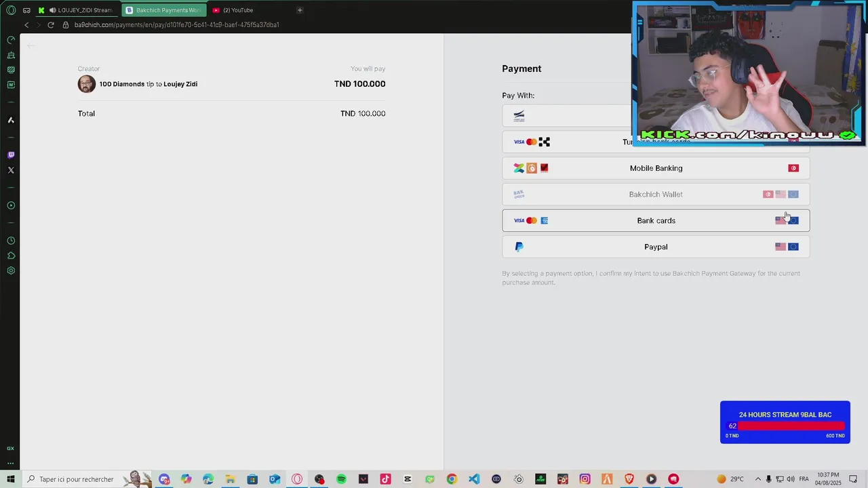Reload the current page
This screenshot has height=488, width=868.
pos(51,25)
